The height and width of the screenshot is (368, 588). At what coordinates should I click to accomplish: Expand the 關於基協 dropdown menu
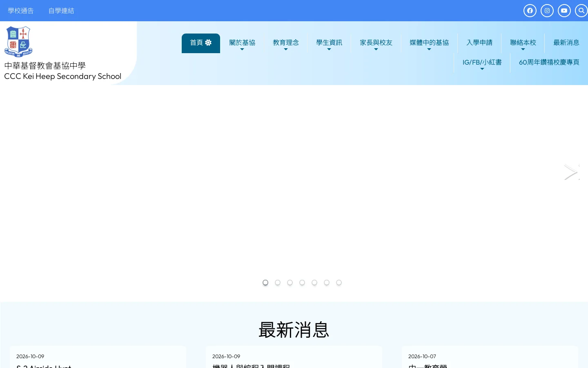point(242,43)
